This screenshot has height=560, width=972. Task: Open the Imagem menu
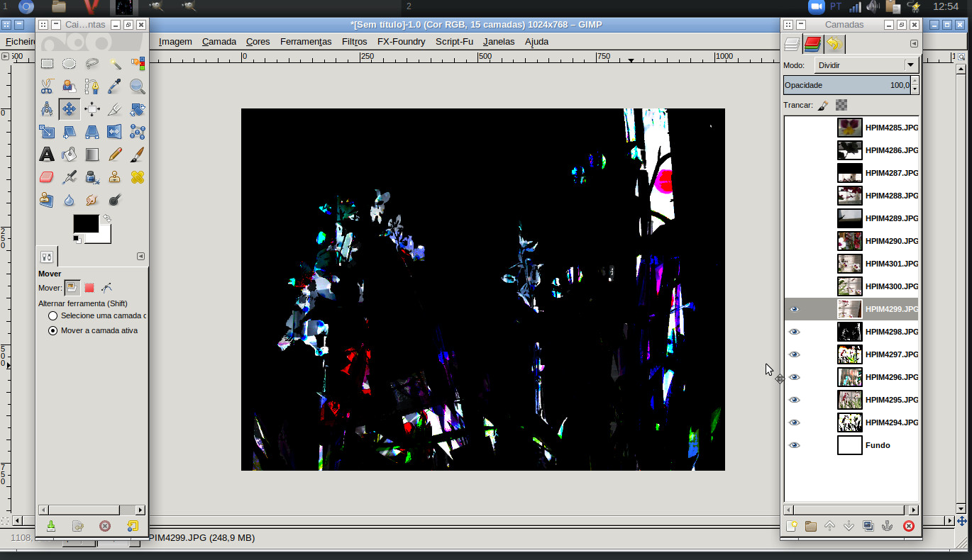click(x=175, y=42)
